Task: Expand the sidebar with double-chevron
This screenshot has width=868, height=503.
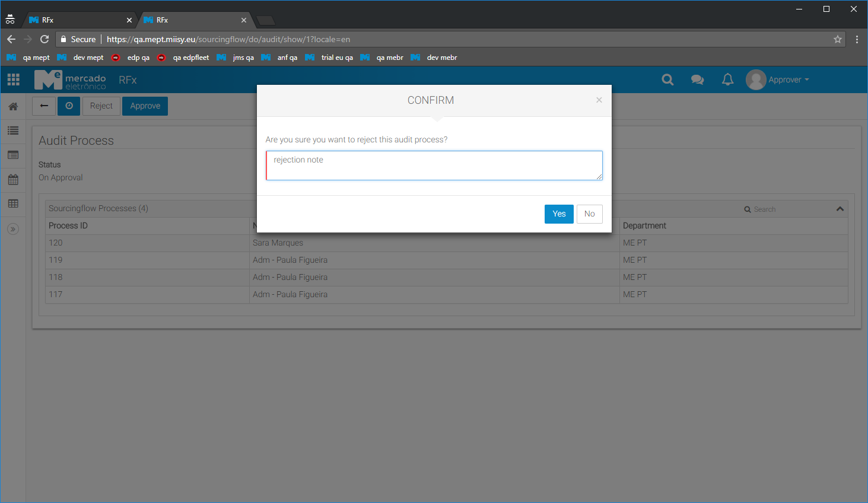Action: [13, 229]
